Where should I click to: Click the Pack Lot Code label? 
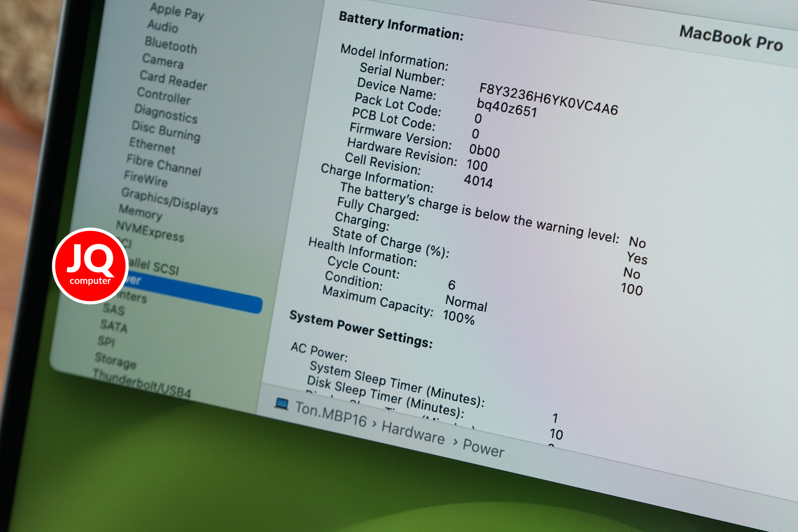coord(398,104)
